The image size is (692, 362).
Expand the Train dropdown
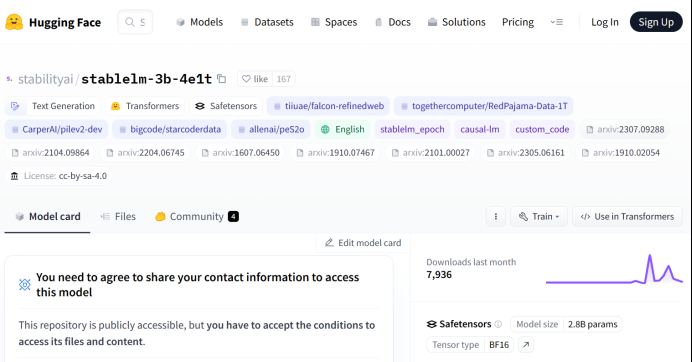pyautogui.click(x=539, y=217)
